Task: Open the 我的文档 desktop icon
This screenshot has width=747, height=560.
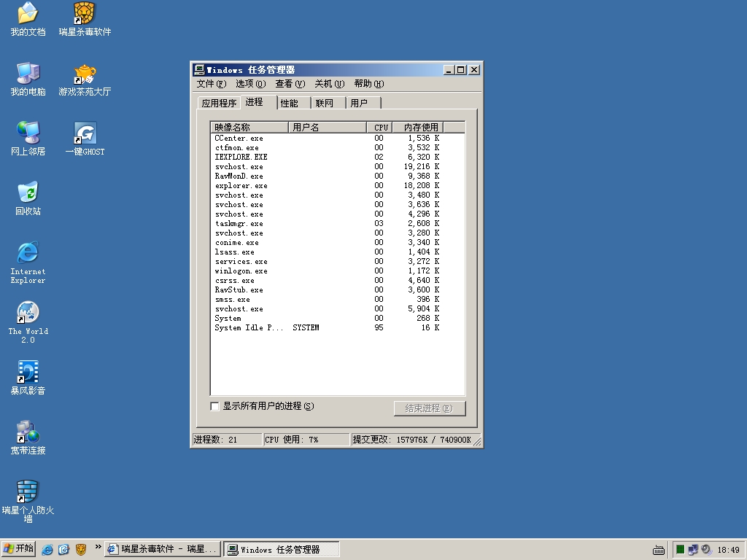Action: [x=28, y=19]
